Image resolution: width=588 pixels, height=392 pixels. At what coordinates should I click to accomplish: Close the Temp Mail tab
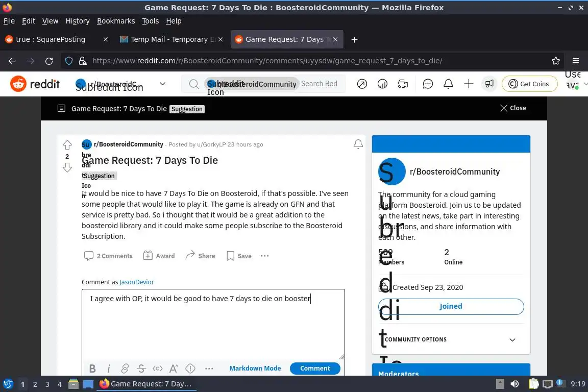(220, 39)
